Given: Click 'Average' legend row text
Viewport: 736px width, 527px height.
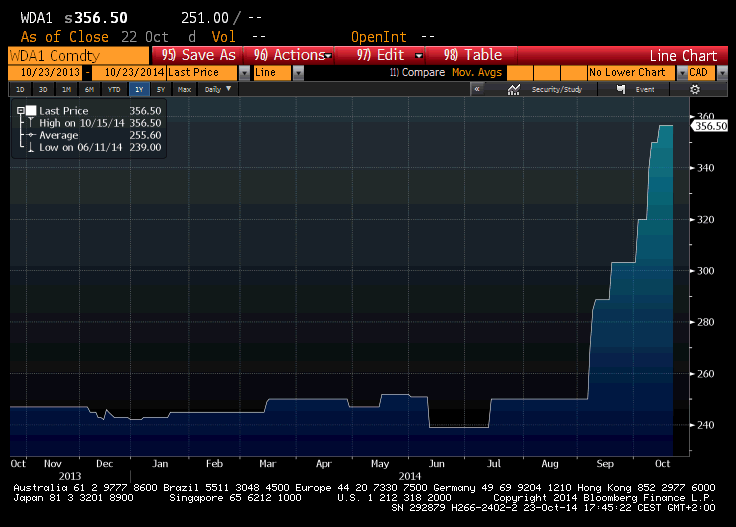Looking at the screenshot, I should 59,135.
